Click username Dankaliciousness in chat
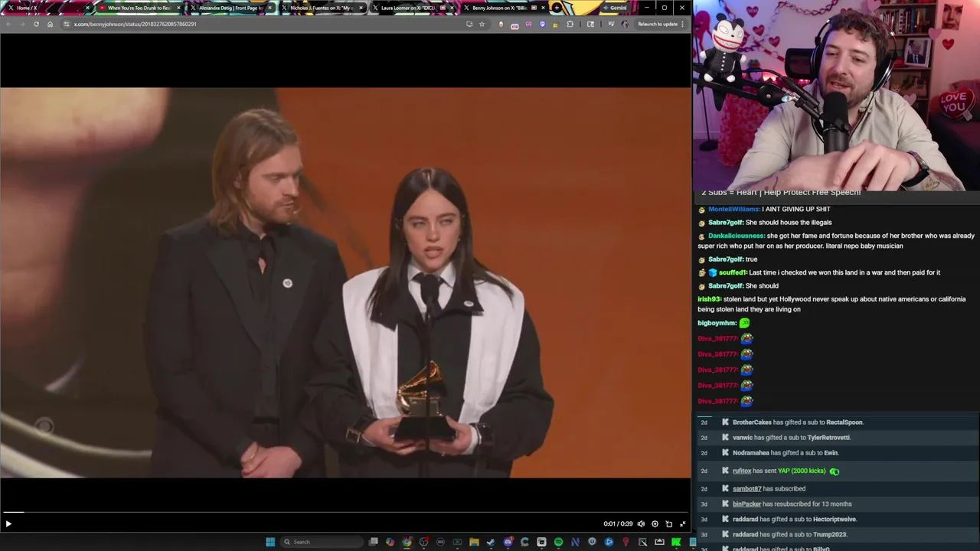 736,236
